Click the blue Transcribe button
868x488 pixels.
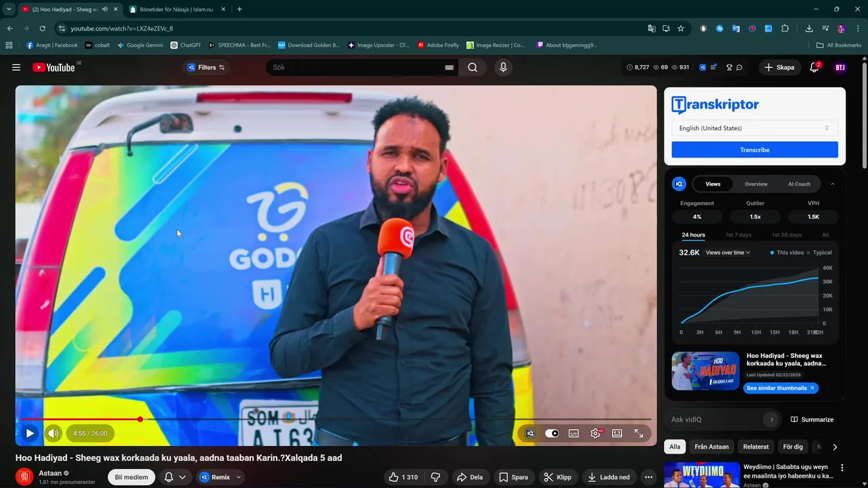[x=755, y=150]
